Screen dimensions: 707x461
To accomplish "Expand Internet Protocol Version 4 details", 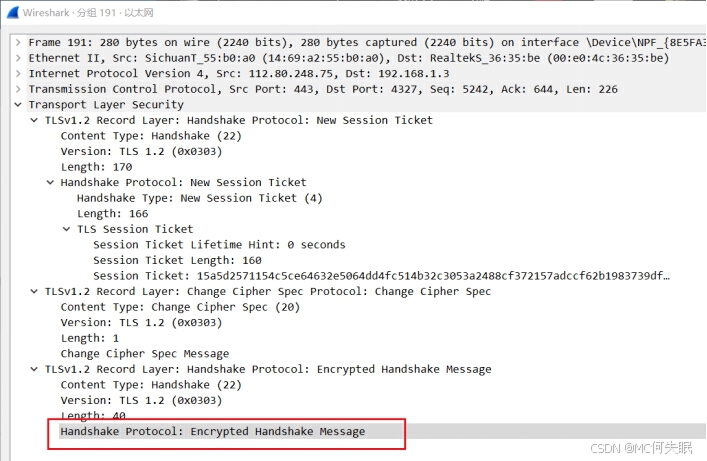I will point(19,74).
